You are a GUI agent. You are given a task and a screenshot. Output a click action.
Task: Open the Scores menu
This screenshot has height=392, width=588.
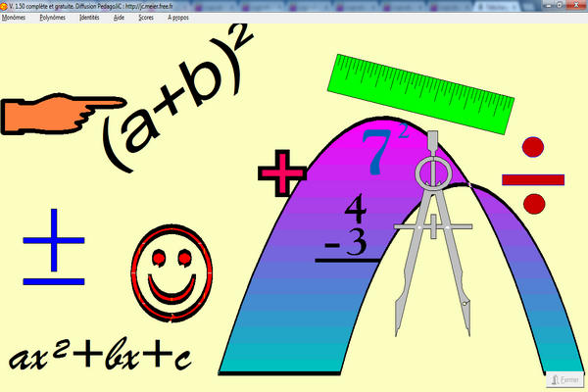(x=146, y=18)
